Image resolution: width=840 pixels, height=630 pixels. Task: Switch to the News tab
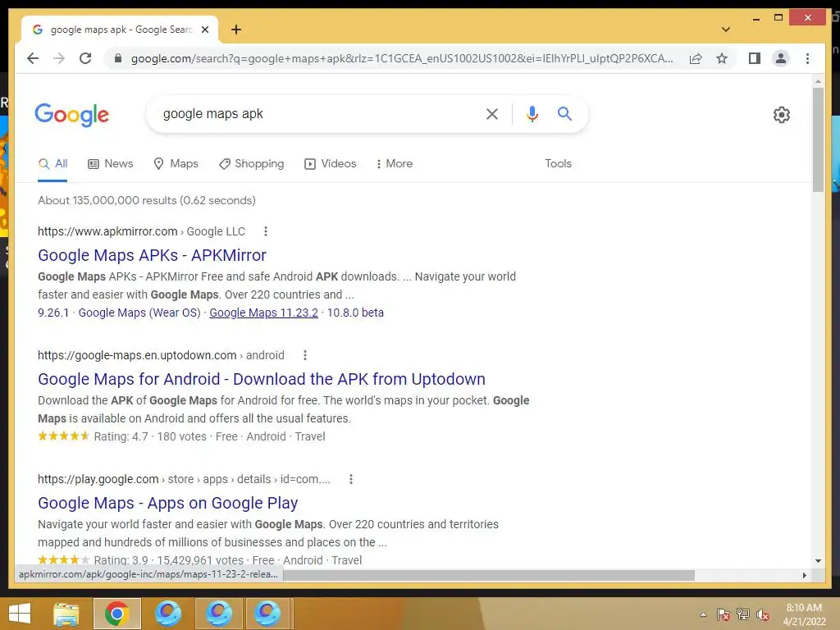pyautogui.click(x=111, y=163)
